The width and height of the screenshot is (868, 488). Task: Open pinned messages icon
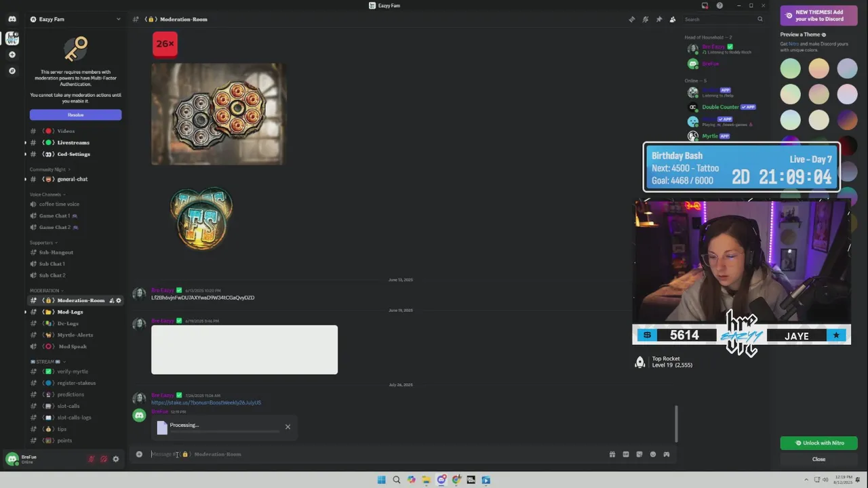[659, 19]
